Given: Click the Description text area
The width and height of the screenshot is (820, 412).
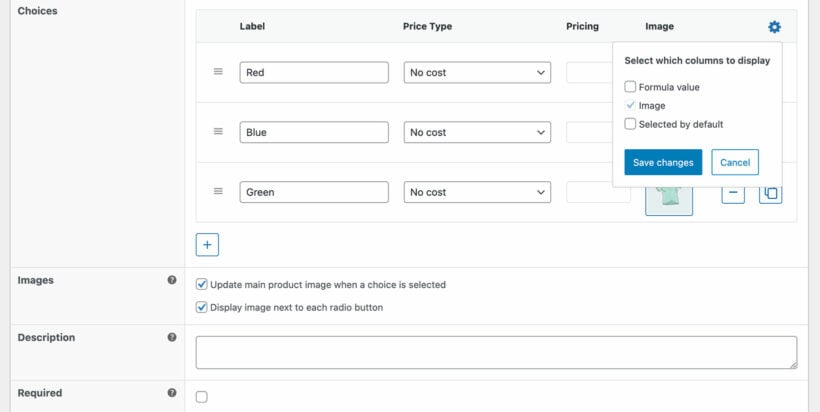Looking at the screenshot, I should pyautogui.click(x=496, y=352).
